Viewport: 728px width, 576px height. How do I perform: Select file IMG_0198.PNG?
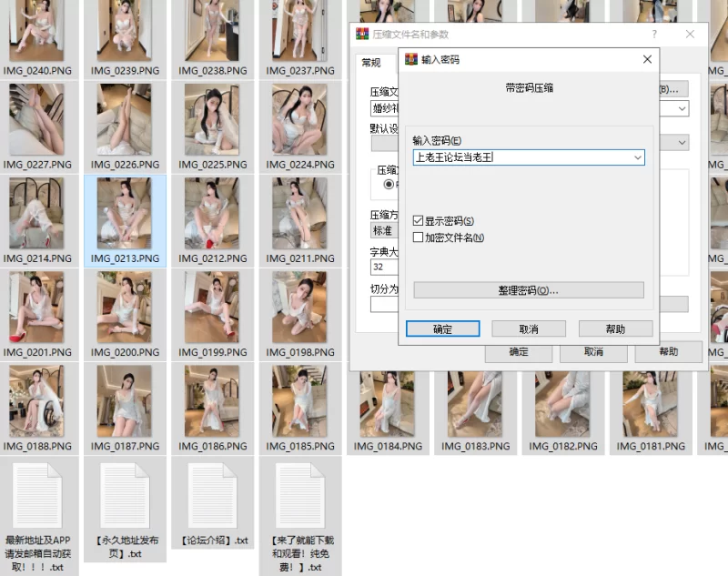tap(300, 315)
